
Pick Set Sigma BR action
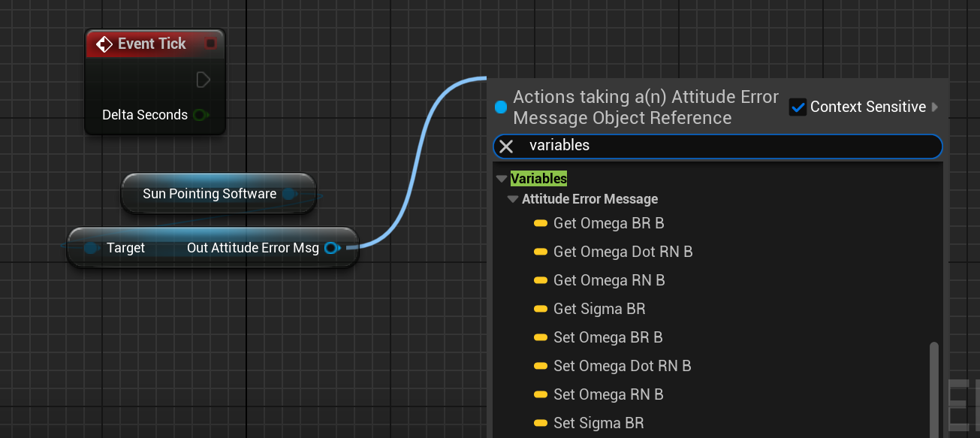point(598,423)
